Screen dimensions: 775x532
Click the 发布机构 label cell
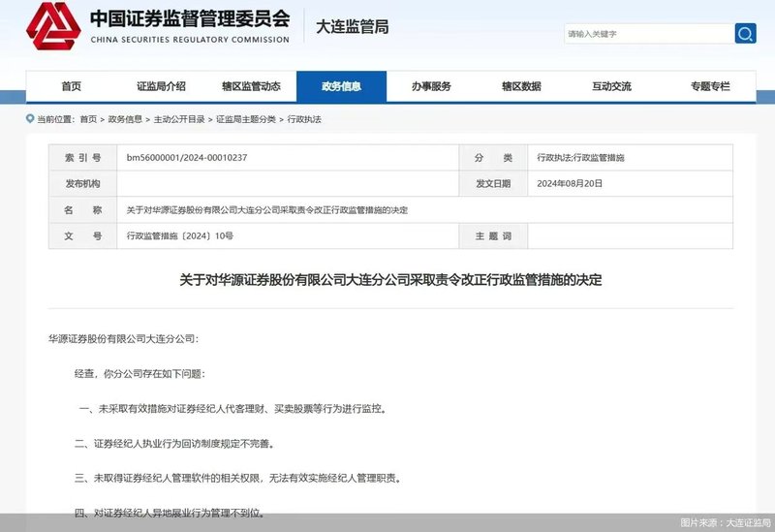82,183
